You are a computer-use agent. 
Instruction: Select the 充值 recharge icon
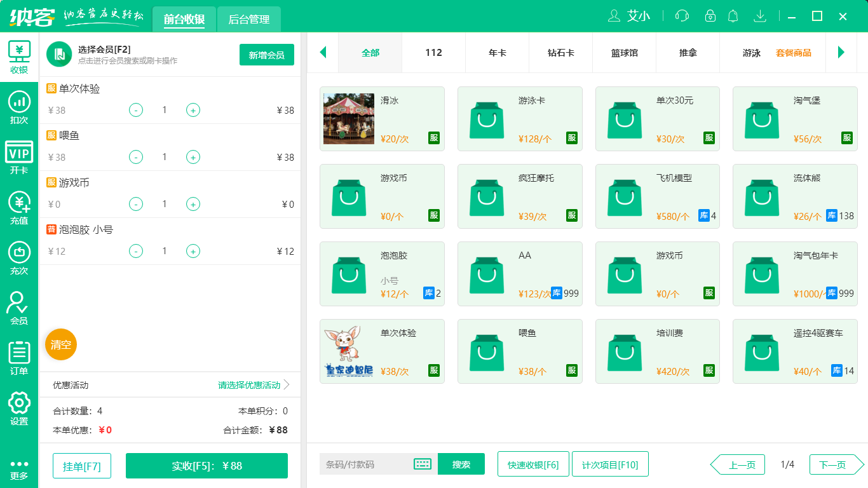pyautogui.click(x=19, y=203)
